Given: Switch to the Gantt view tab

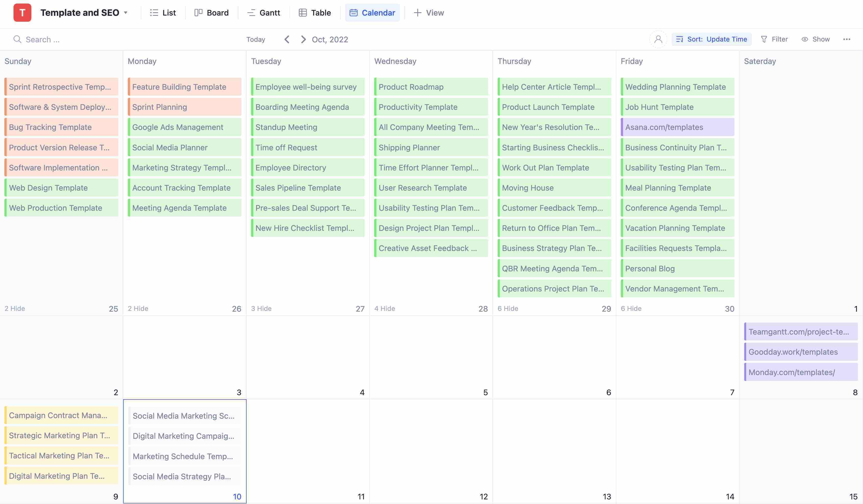Looking at the screenshot, I should (x=263, y=13).
